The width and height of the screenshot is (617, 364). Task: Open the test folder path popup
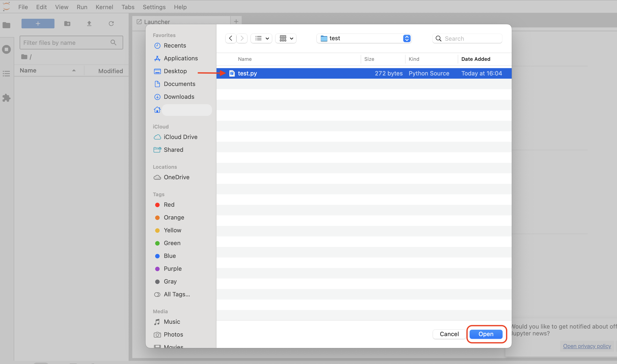(x=364, y=38)
